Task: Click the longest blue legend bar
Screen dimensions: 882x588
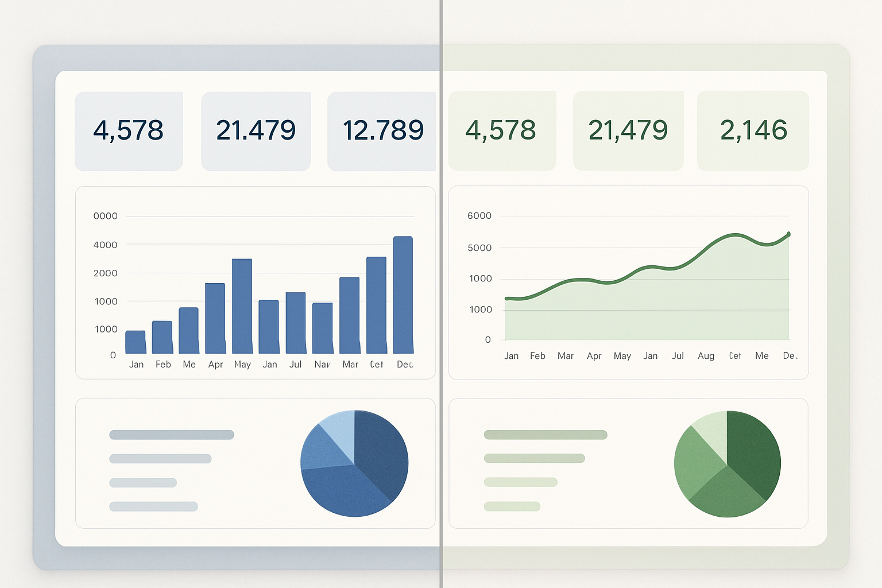Action: [x=171, y=435]
